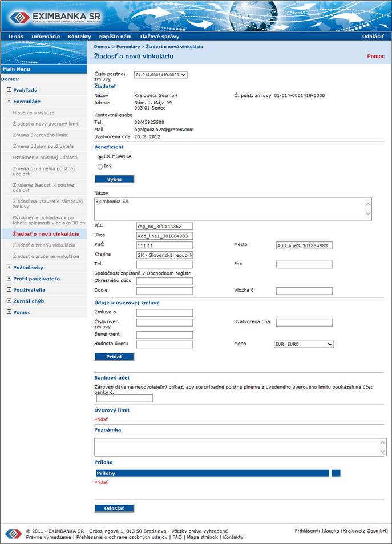Click the bank account number field
Screen dimensions: 392x544
click(x=124, y=398)
